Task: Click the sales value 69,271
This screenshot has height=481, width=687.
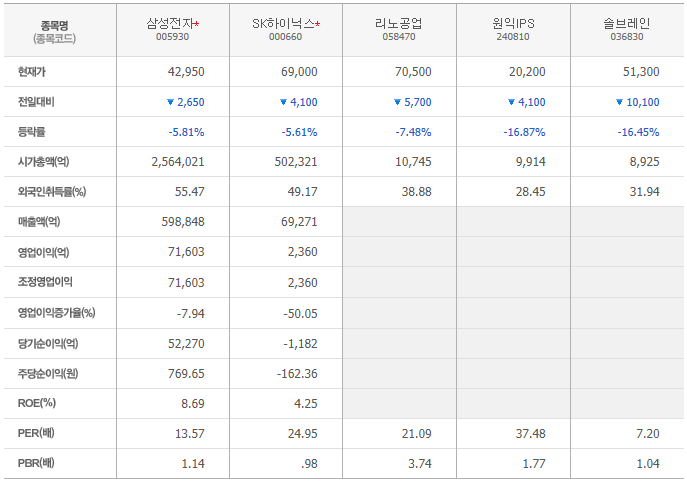Action: pyautogui.click(x=299, y=222)
